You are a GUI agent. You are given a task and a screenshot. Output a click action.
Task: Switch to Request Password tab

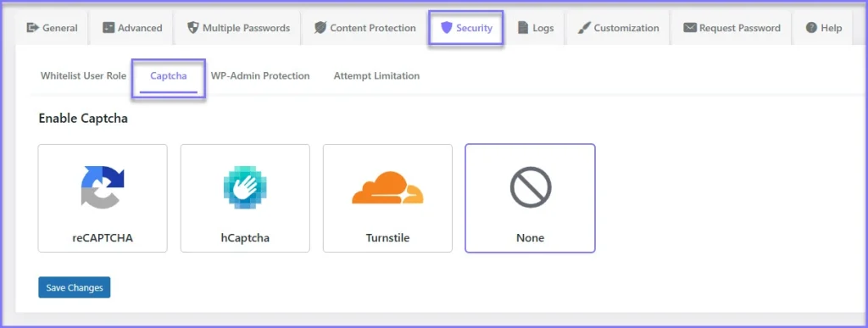[x=732, y=28]
